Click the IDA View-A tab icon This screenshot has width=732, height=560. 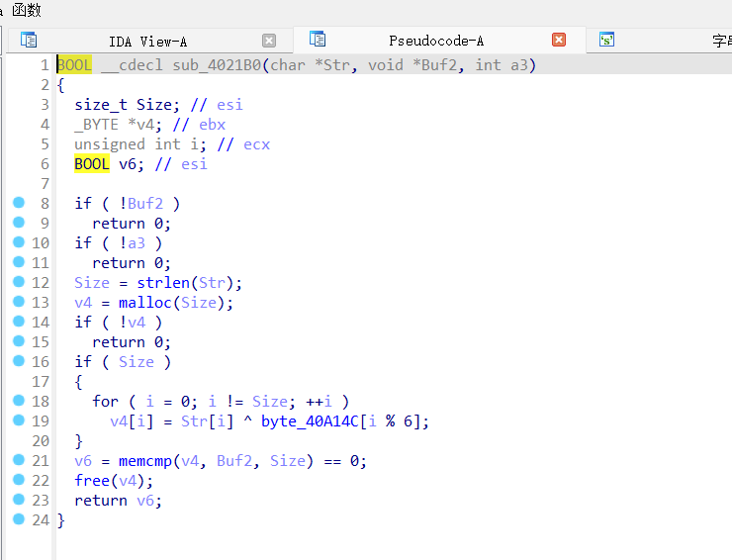(x=29, y=41)
